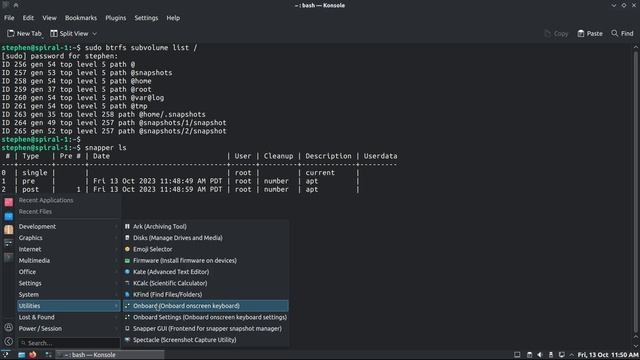640x360 pixels.
Task: Click the launcher Search field
Action: (69, 343)
